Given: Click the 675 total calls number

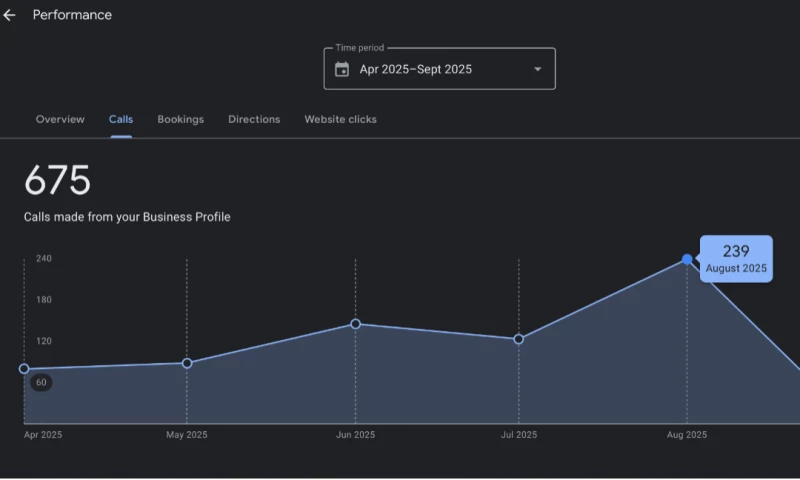Looking at the screenshot, I should point(57,181).
